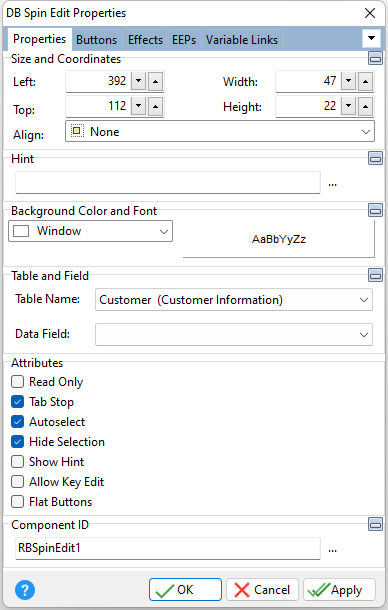Click the Width field showing 47
The image size is (388, 610).
click(x=308, y=81)
